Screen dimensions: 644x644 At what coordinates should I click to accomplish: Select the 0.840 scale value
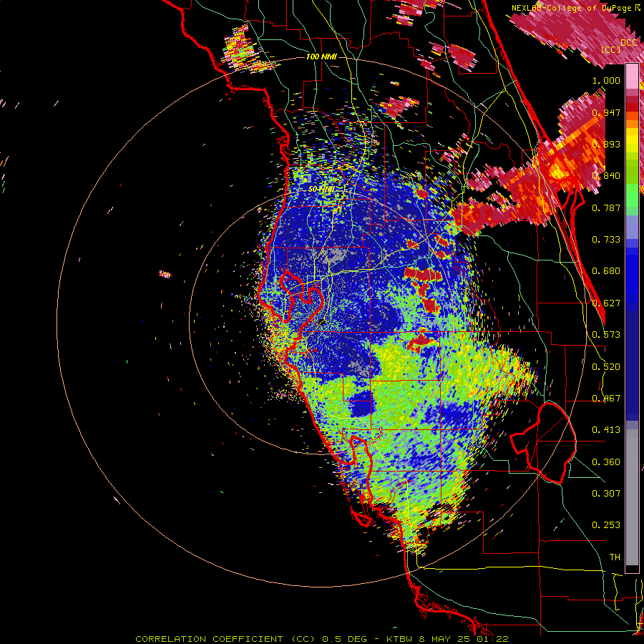coord(606,176)
